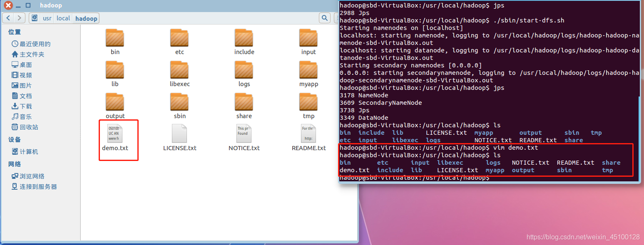Go back with the left arrow button
644x245 pixels.
(8, 18)
